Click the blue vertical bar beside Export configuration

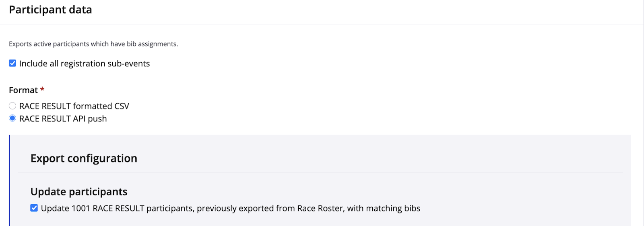point(9,180)
